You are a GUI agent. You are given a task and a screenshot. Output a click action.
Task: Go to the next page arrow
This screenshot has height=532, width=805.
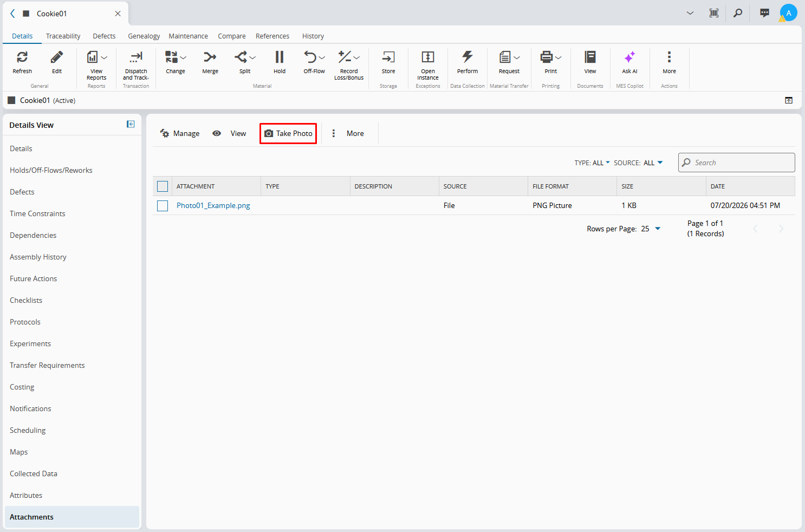781,229
